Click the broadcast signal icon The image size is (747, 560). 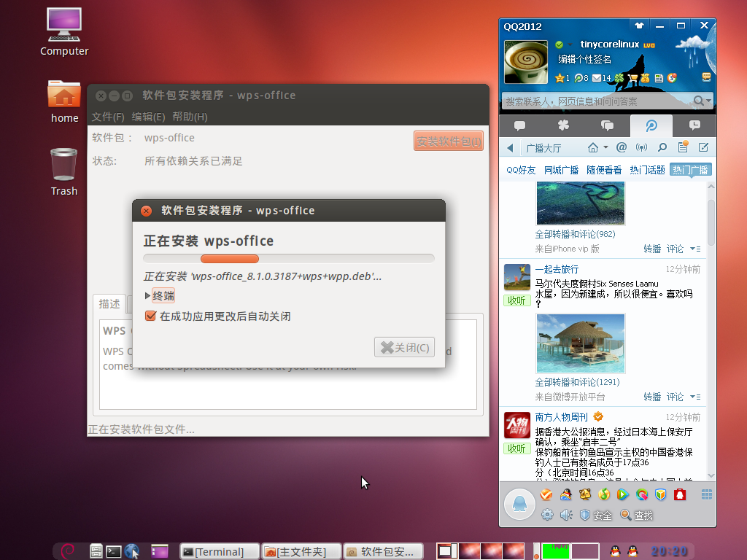(x=642, y=147)
